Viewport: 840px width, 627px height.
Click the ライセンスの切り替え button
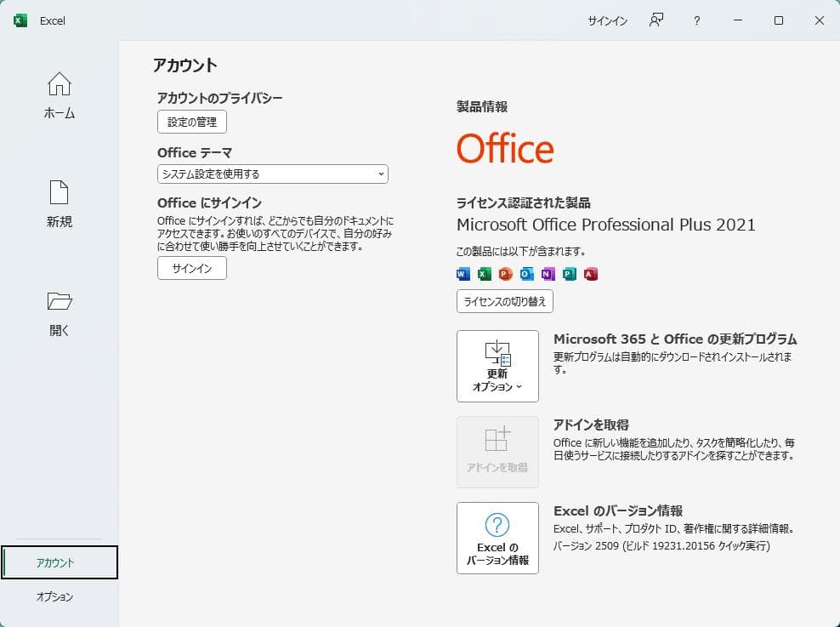pos(505,300)
